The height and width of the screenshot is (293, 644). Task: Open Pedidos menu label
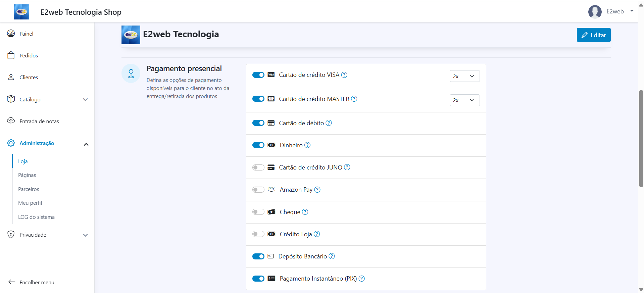[x=29, y=55]
